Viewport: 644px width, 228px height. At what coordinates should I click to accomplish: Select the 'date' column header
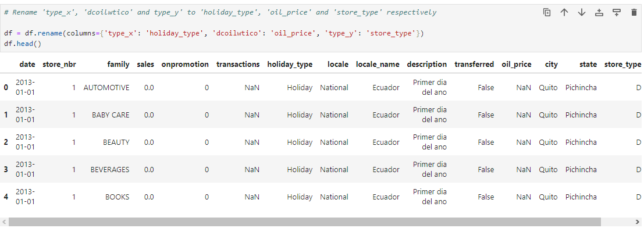coord(27,64)
